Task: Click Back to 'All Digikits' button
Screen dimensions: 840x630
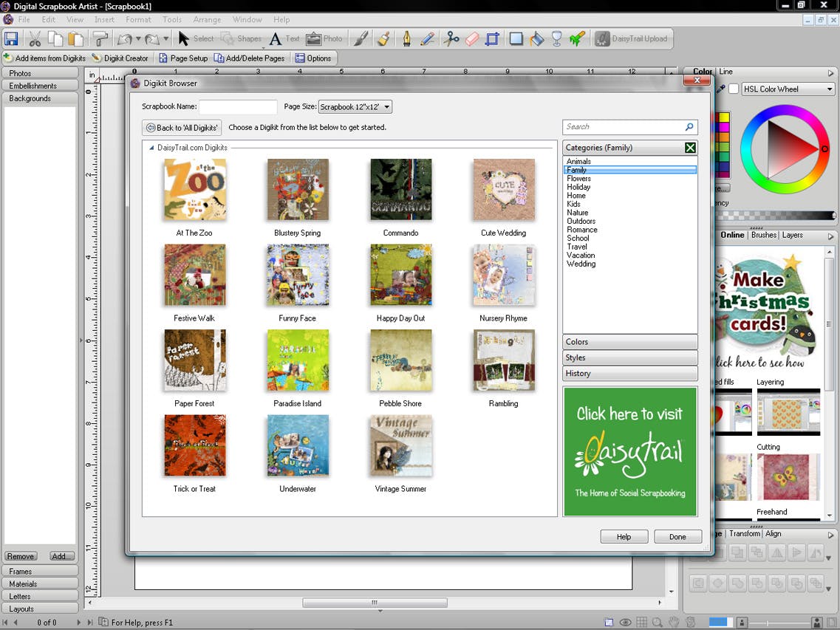Action: point(182,128)
